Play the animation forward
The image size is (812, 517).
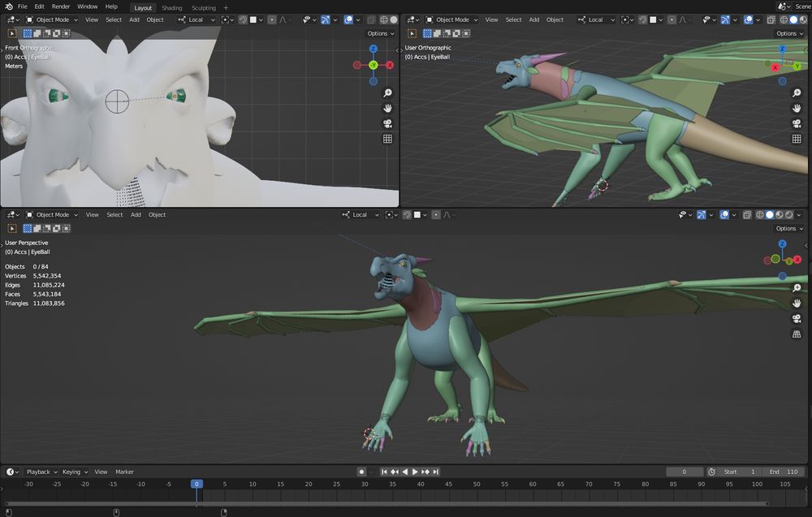(415, 472)
